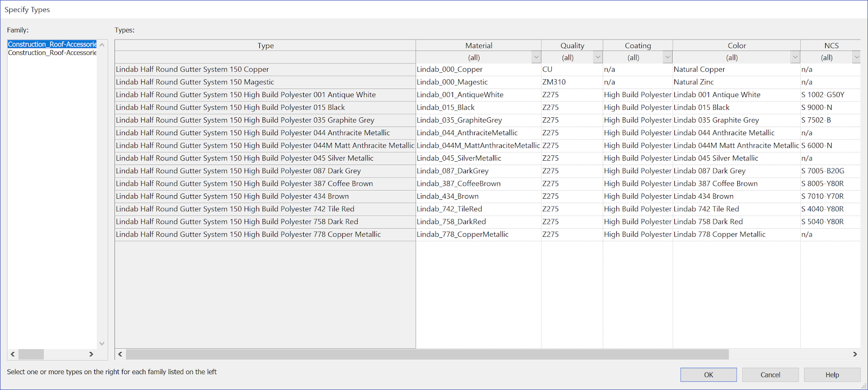Viewport: 868px width, 390px height.
Task: Click material cell 'Lindab_015_Black'
Action: pyautogui.click(x=478, y=108)
